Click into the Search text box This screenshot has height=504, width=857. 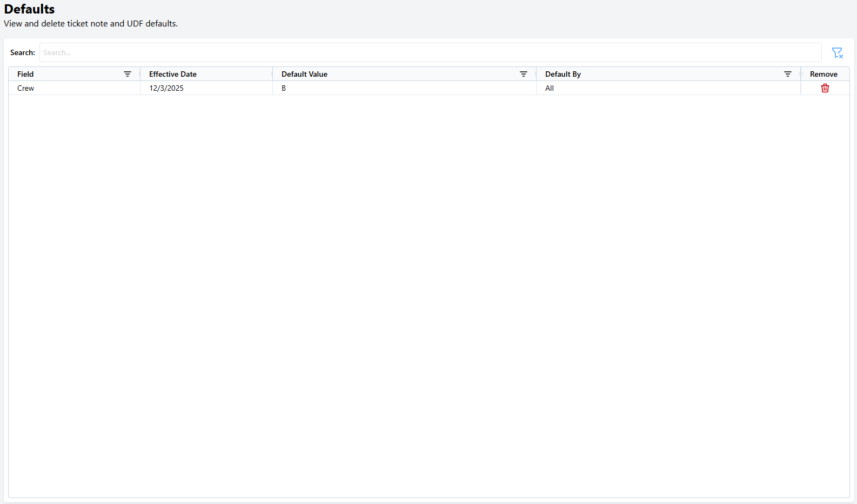(x=430, y=52)
